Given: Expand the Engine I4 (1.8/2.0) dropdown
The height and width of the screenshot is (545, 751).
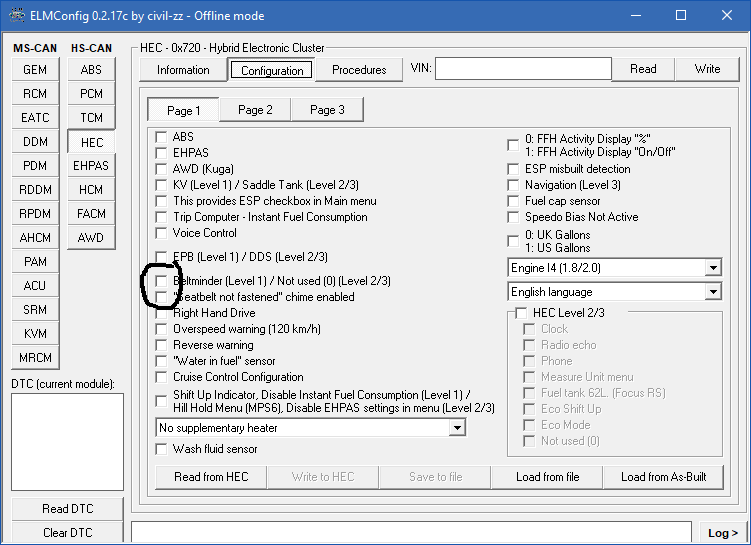Looking at the screenshot, I should (x=712, y=268).
